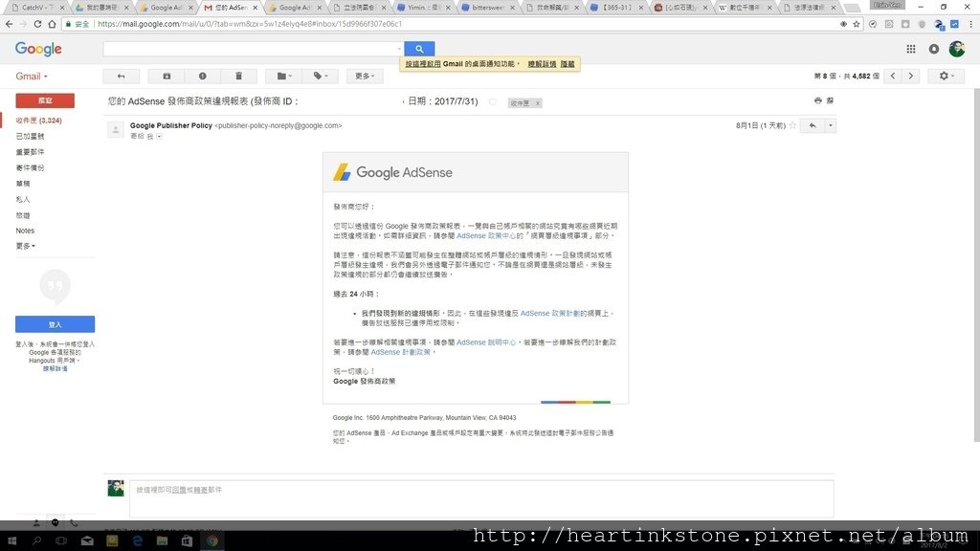Open 瞭解詳情 in the notification banner
This screenshot has height=551, width=980.
[x=542, y=64]
